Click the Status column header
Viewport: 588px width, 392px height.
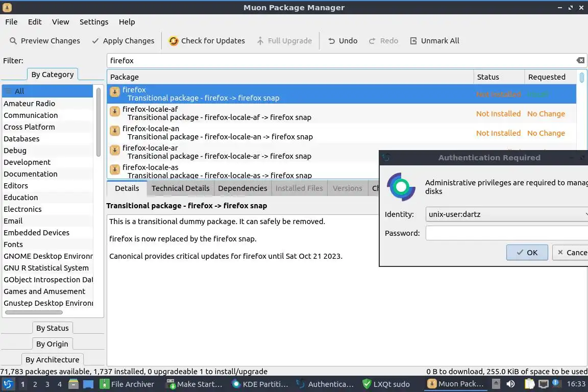[x=499, y=77]
